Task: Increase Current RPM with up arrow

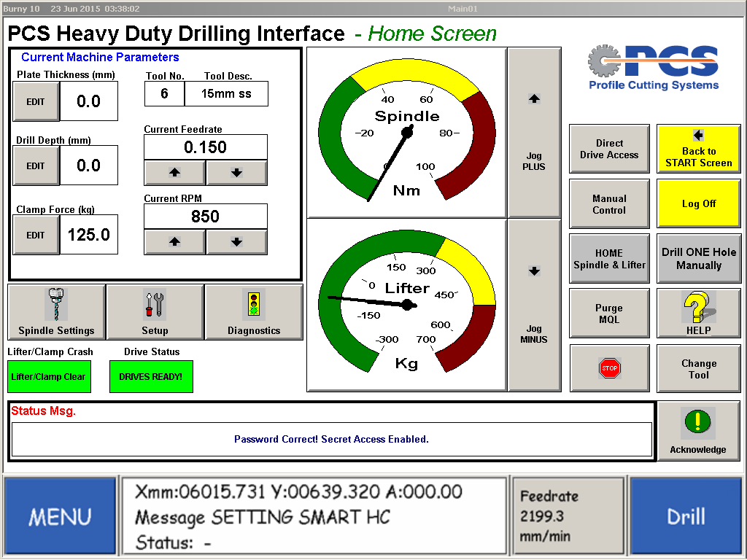Action: (x=175, y=242)
